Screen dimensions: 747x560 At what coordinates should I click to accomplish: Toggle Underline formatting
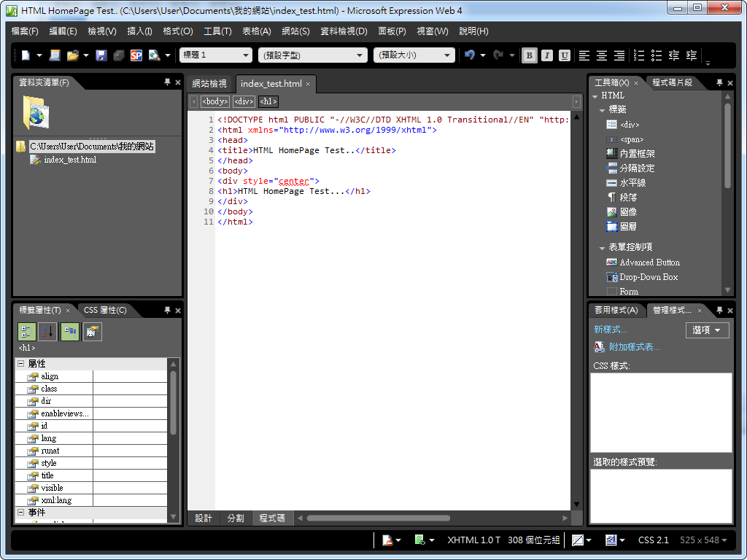click(x=565, y=55)
